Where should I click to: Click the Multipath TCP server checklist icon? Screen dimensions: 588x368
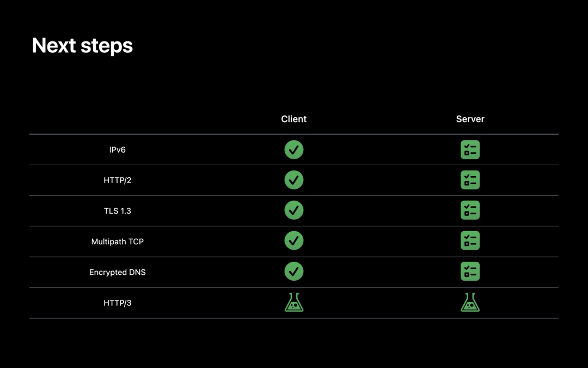click(x=470, y=241)
